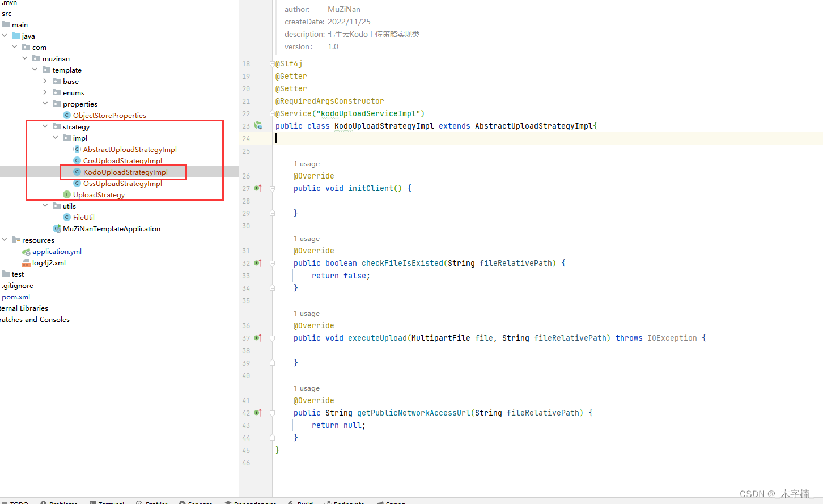The width and height of the screenshot is (823, 504).
Task: Click the abstract class icon of AbstractUploadStrategyImpl
Action: pyautogui.click(x=77, y=149)
